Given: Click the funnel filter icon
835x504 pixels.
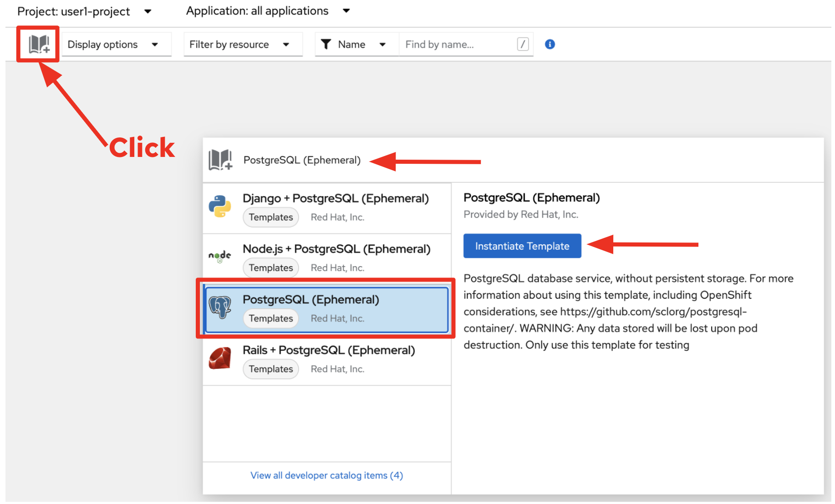Looking at the screenshot, I should pos(326,44).
